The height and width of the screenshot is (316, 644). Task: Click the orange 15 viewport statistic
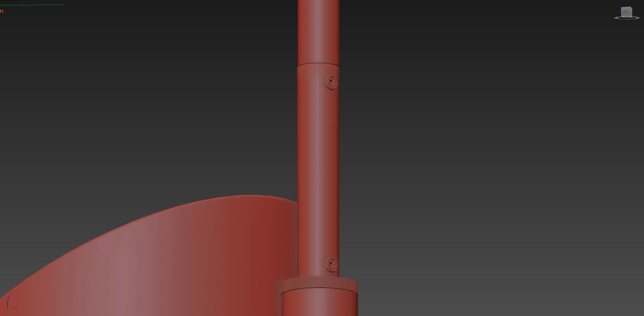[x=2, y=11]
